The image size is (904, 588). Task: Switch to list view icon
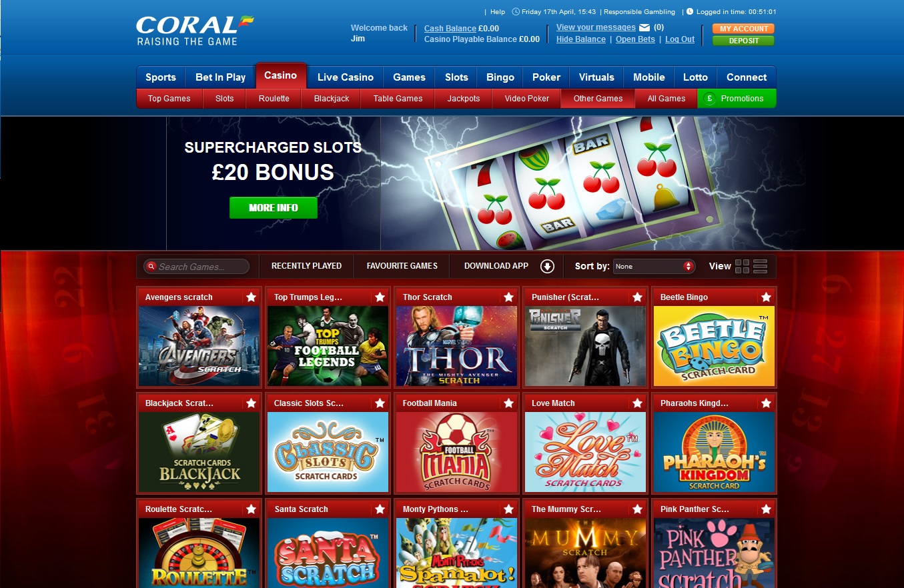pyautogui.click(x=760, y=267)
